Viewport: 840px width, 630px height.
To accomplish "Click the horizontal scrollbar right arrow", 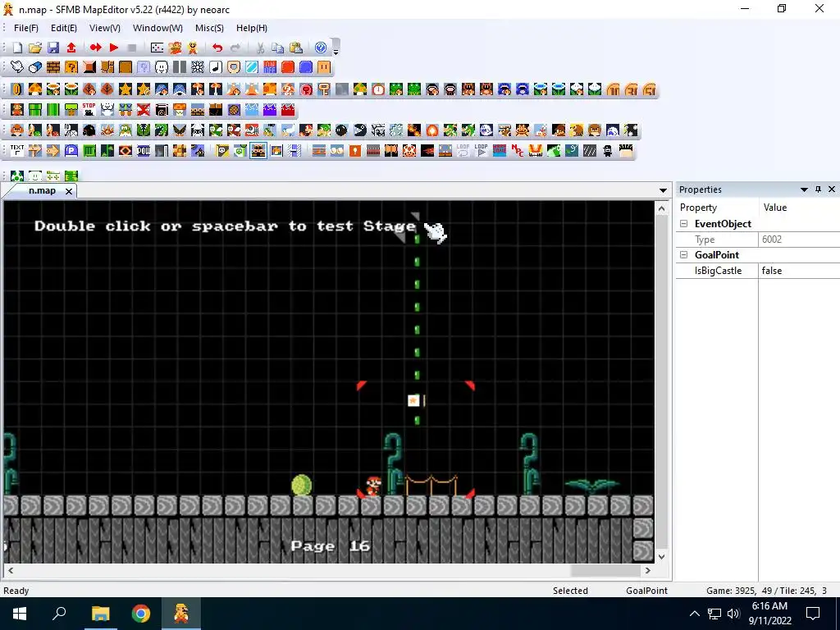I will (x=648, y=571).
